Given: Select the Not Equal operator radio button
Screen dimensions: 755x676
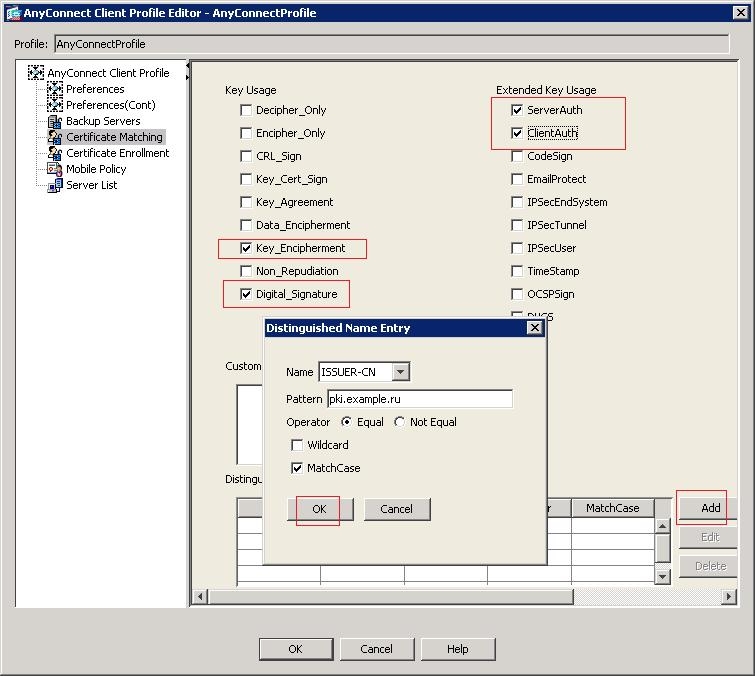Looking at the screenshot, I should click(x=399, y=422).
